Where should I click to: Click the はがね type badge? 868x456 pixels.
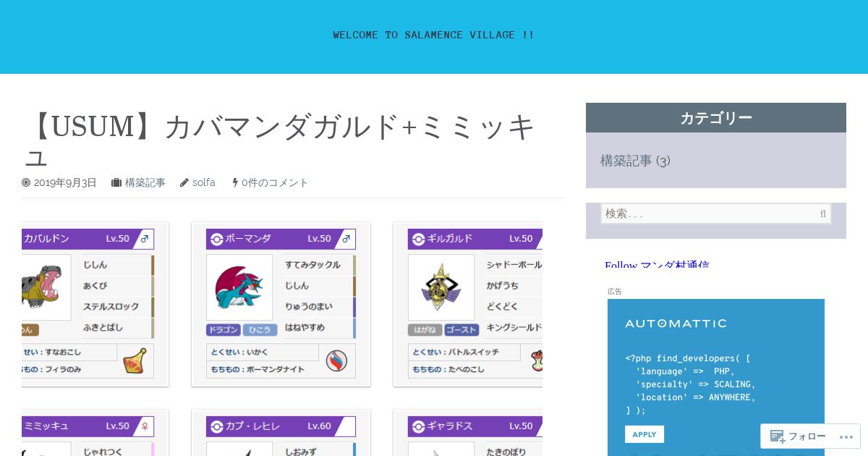[425, 330]
